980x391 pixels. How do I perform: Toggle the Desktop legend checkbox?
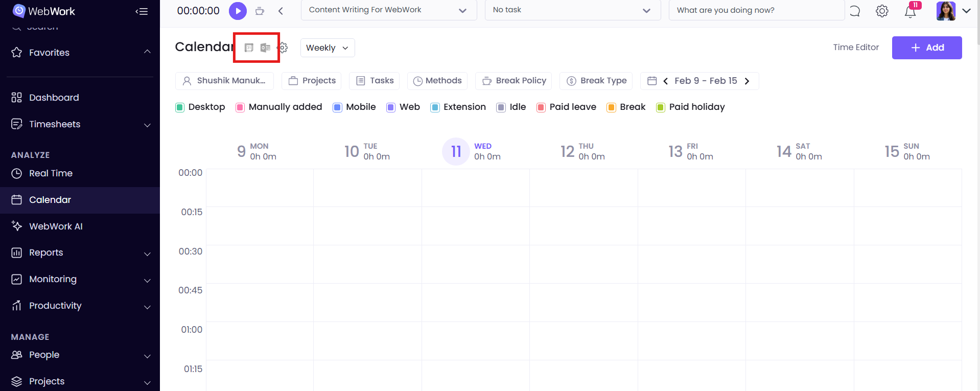180,107
